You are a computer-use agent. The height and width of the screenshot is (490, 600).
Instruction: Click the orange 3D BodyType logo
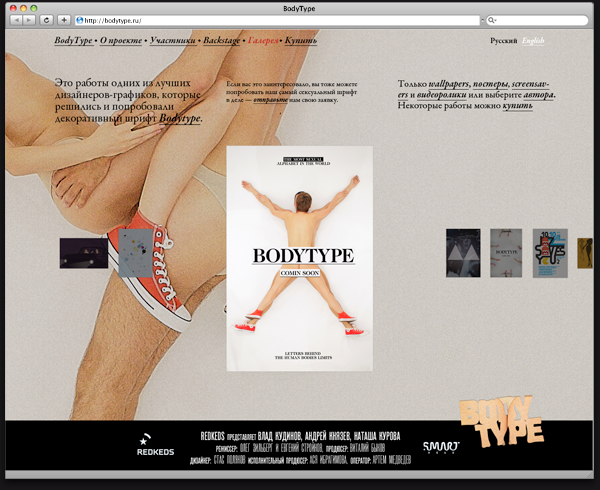tap(502, 422)
